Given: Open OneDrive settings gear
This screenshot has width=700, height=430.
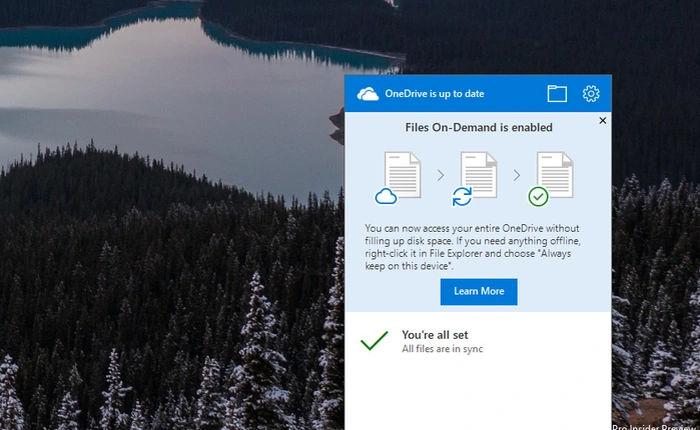Looking at the screenshot, I should click(x=591, y=94).
